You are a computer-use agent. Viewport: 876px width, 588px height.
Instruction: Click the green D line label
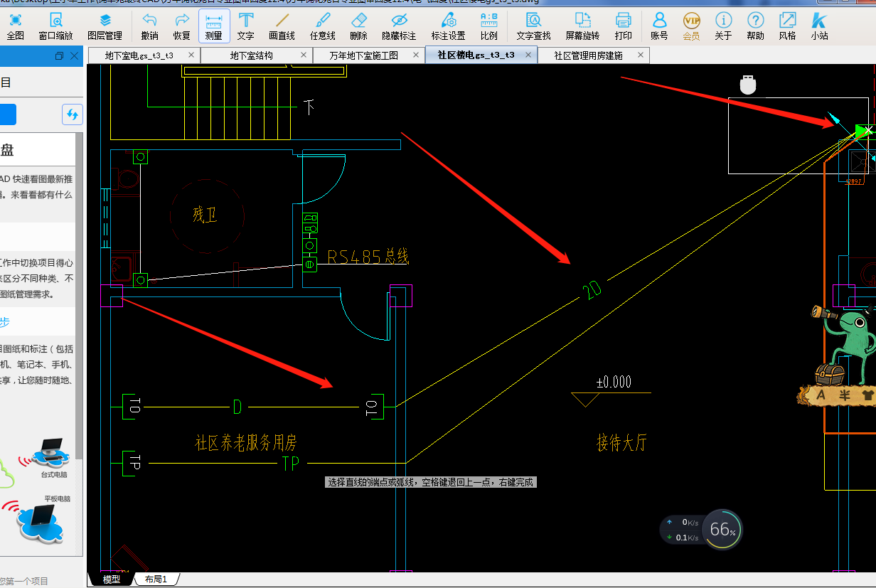coord(237,407)
